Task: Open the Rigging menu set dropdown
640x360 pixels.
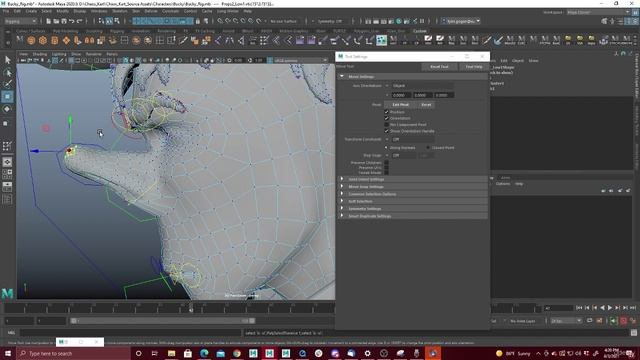Action: click(x=20, y=21)
